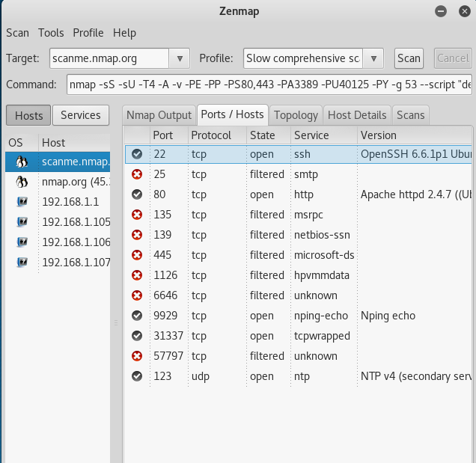This screenshot has height=463, width=476.
Task: Select host 192.168.1.105
Action: pos(58,222)
